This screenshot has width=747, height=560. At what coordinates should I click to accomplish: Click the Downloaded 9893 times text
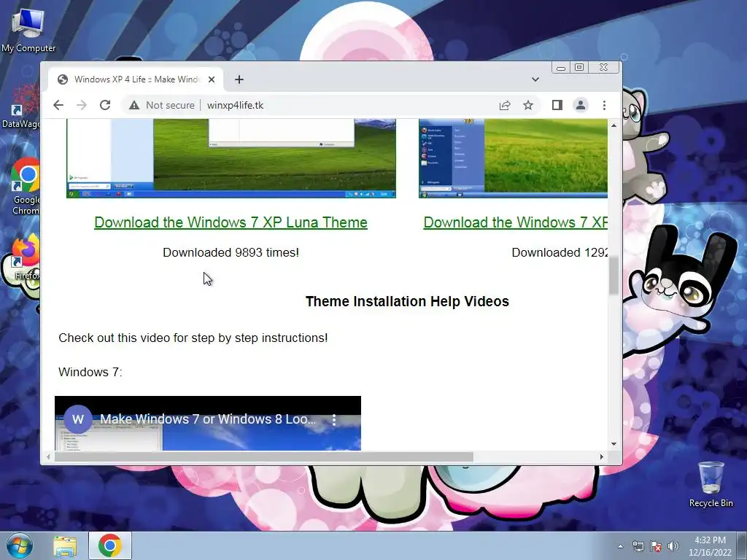click(x=231, y=252)
